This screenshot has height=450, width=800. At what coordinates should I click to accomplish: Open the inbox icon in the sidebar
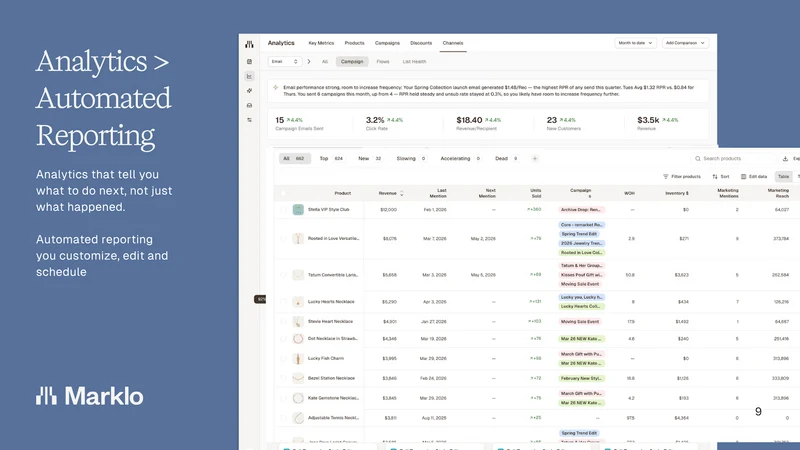click(249, 106)
